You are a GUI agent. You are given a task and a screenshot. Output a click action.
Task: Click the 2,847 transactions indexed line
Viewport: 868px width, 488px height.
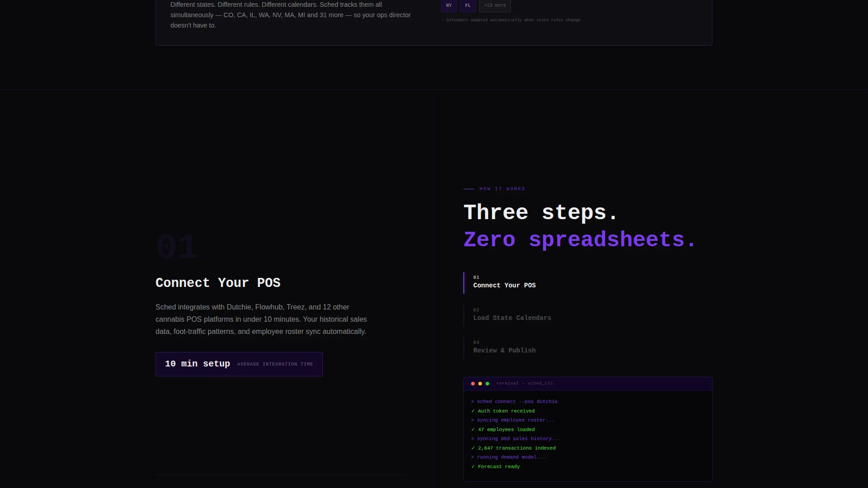click(x=514, y=448)
